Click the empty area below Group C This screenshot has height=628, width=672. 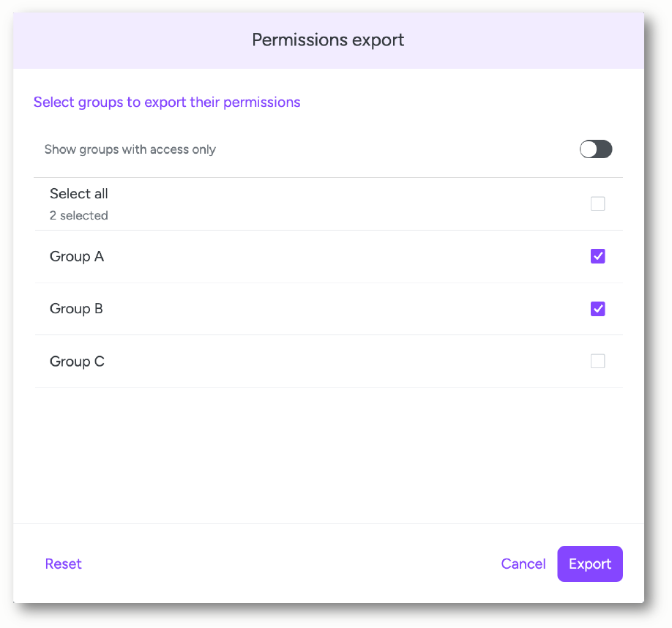pyautogui.click(x=328, y=455)
